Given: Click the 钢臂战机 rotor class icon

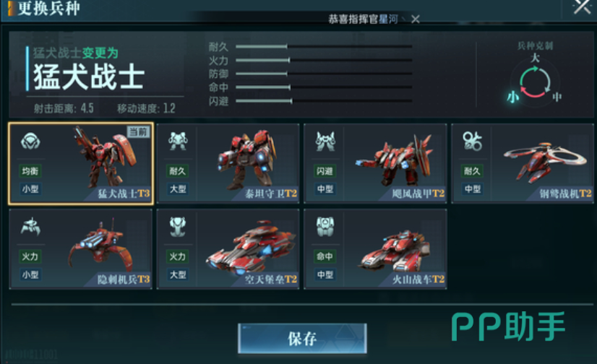Looking at the screenshot, I should [x=473, y=141].
